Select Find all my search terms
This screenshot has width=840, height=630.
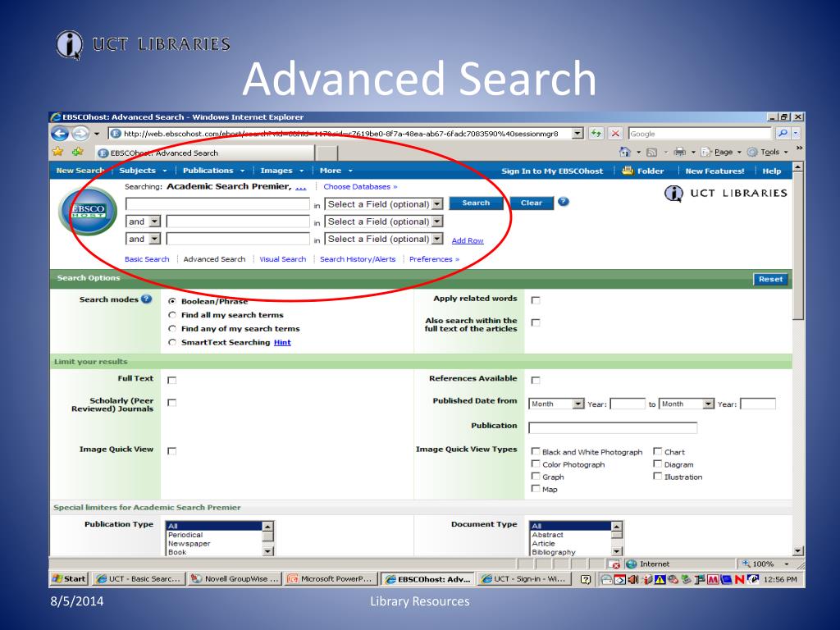coord(172,315)
